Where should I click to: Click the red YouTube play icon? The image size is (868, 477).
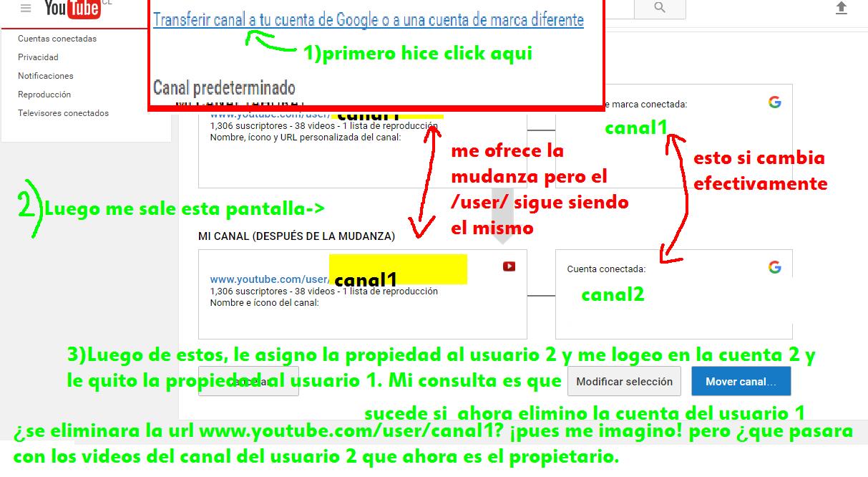pyautogui.click(x=509, y=266)
